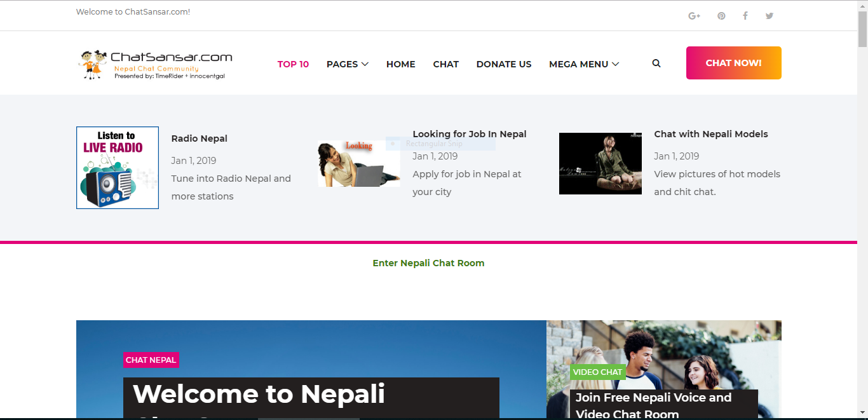Open the search magnifier icon

click(656, 63)
